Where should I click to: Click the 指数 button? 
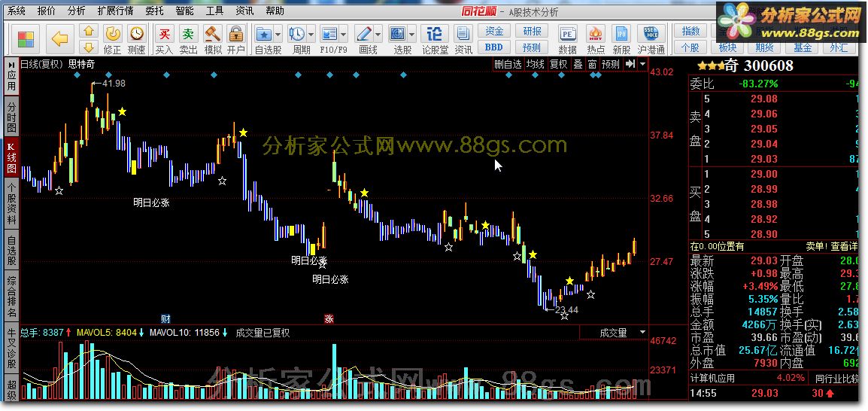690,31
